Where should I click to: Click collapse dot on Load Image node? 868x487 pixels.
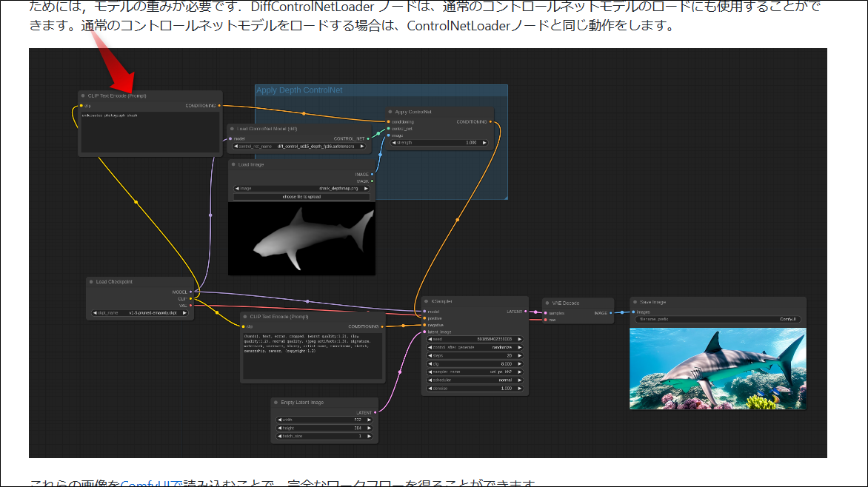pyautogui.click(x=233, y=164)
